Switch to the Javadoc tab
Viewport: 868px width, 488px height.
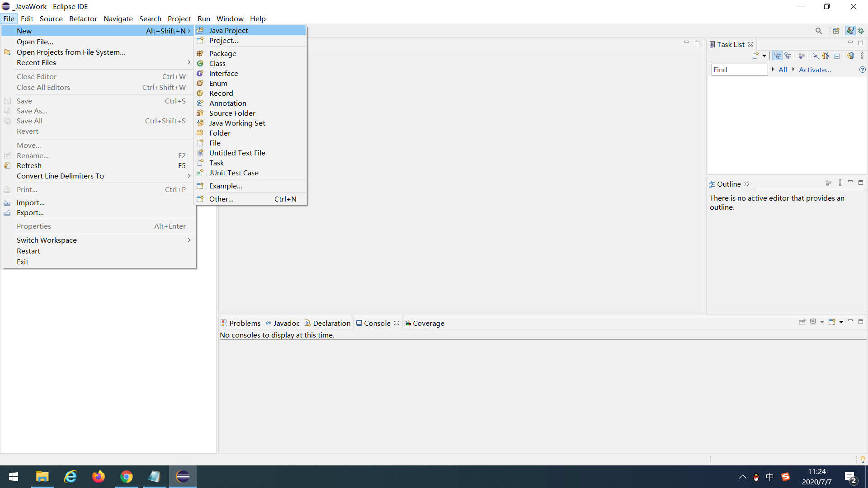(283, 323)
